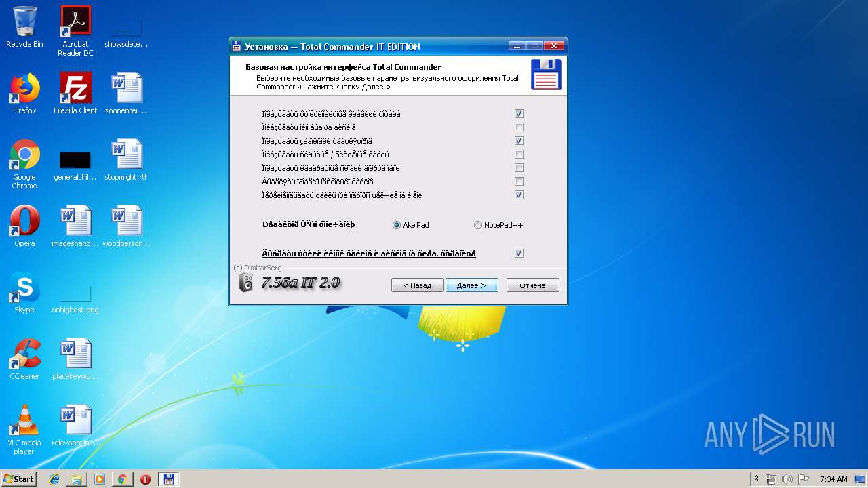Open the media player taskbar icon
Image resolution: width=868 pixels, height=488 pixels.
(100, 479)
